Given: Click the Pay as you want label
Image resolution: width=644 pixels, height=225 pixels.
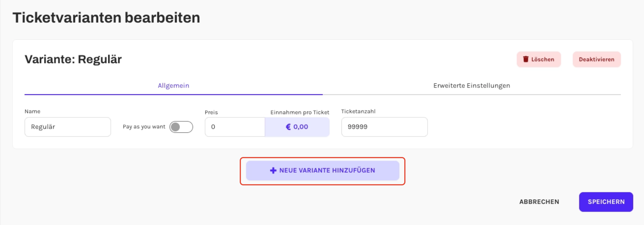Looking at the screenshot, I should [x=144, y=127].
